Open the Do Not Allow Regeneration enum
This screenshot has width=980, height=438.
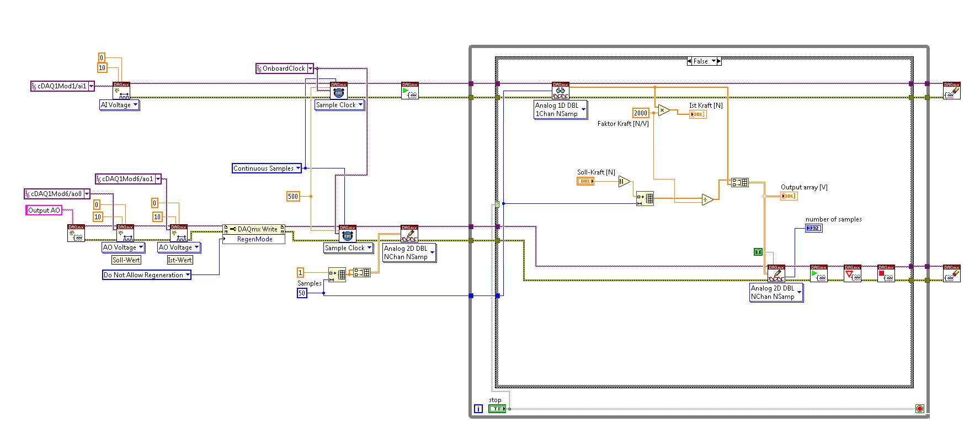coord(188,275)
